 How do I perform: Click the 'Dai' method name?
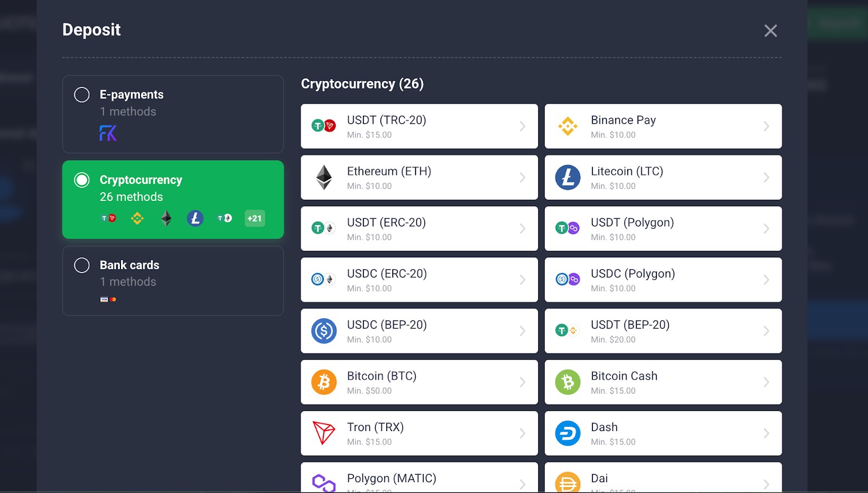click(x=599, y=478)
